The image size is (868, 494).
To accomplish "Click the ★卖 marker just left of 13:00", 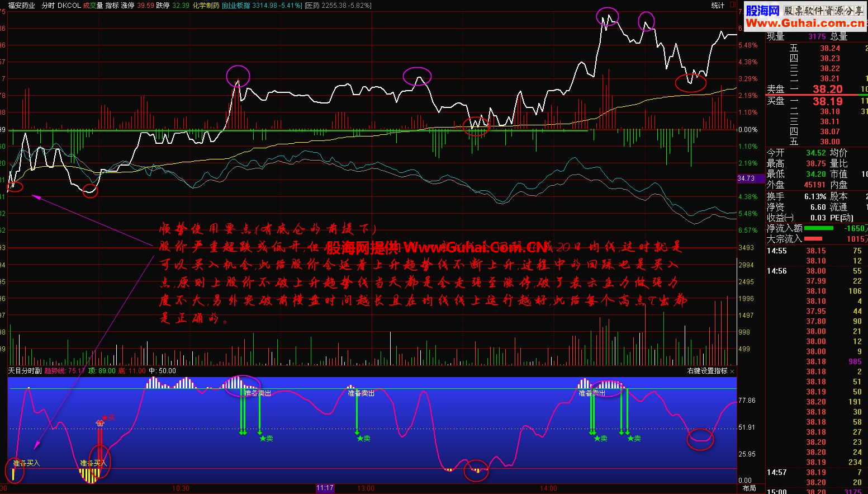I will click(364, 439).
